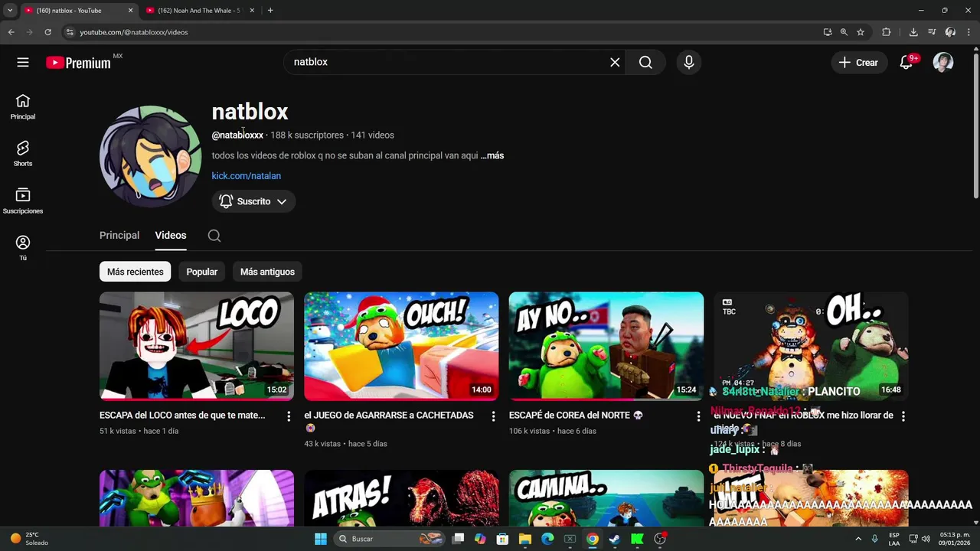Open YouTube notifications bell

click(x=906, y=62)
